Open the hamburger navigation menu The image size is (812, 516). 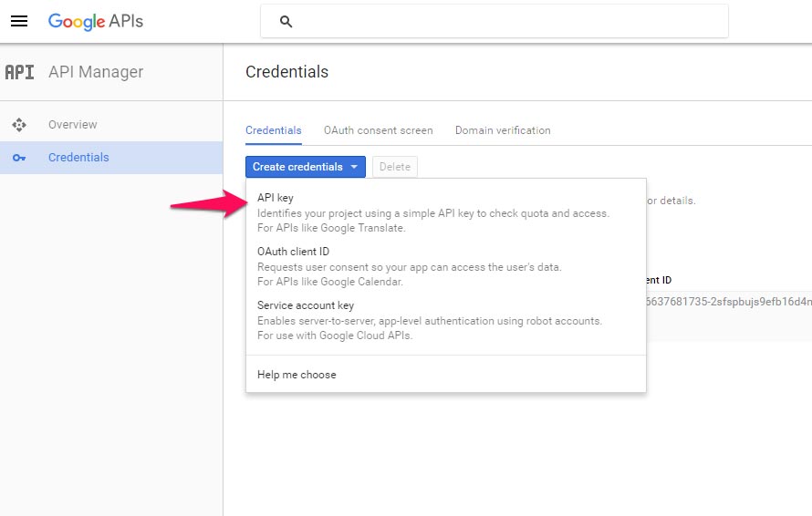point(19,21)
